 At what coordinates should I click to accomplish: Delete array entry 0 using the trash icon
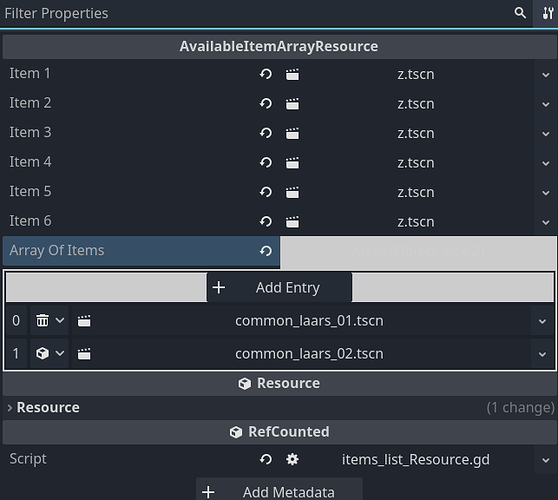click(x=42, y=320)
